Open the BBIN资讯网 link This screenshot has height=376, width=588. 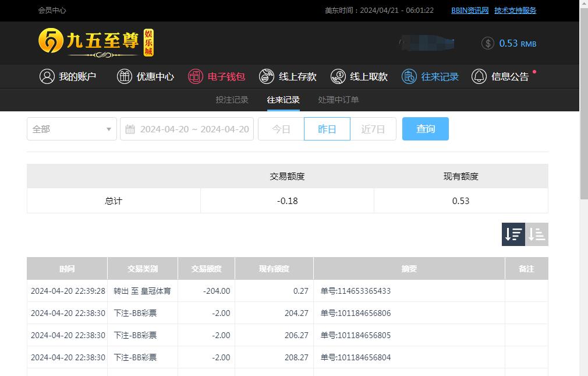pos(470,10)
